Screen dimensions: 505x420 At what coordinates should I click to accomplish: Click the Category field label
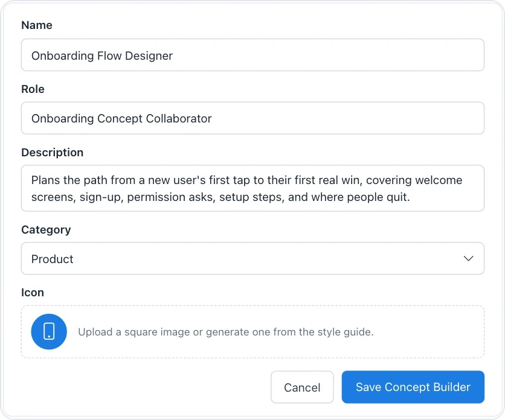point(46,230)
